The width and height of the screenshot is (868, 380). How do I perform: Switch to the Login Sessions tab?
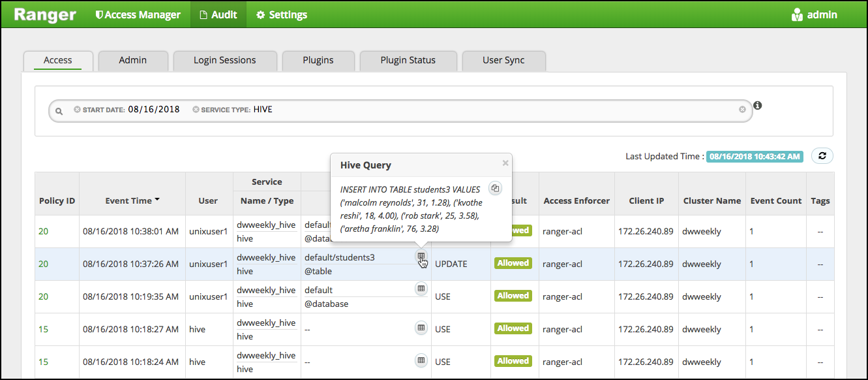[224, 60]
